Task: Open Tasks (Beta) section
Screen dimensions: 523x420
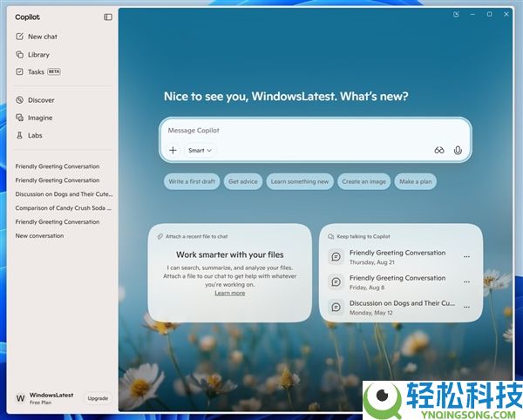Action: [x=38, y=72]
